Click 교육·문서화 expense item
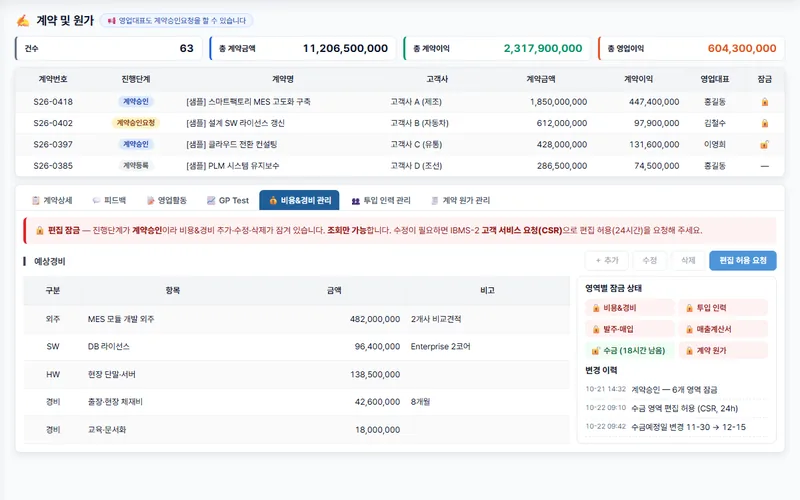 pos(107,430)
